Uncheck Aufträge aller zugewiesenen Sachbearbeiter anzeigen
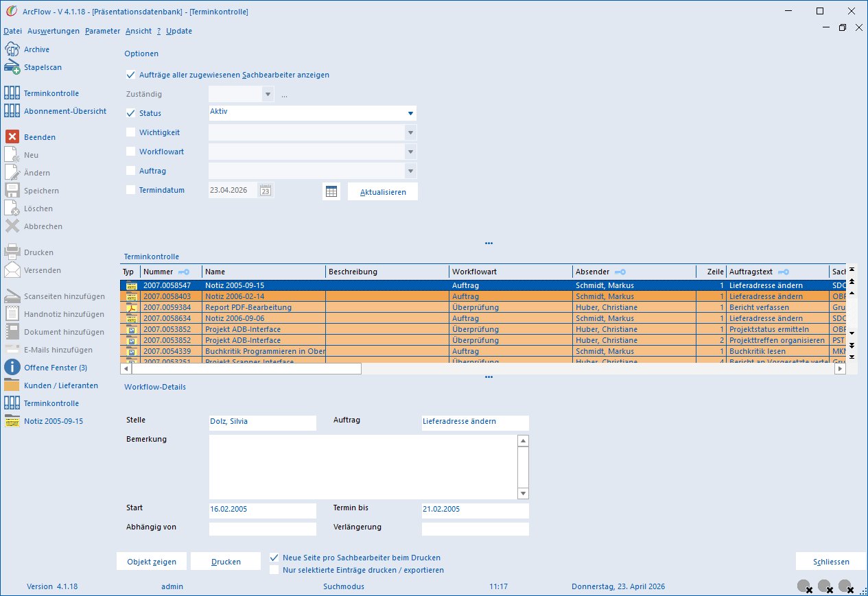868x596 pixels. [x=130, y=75]
